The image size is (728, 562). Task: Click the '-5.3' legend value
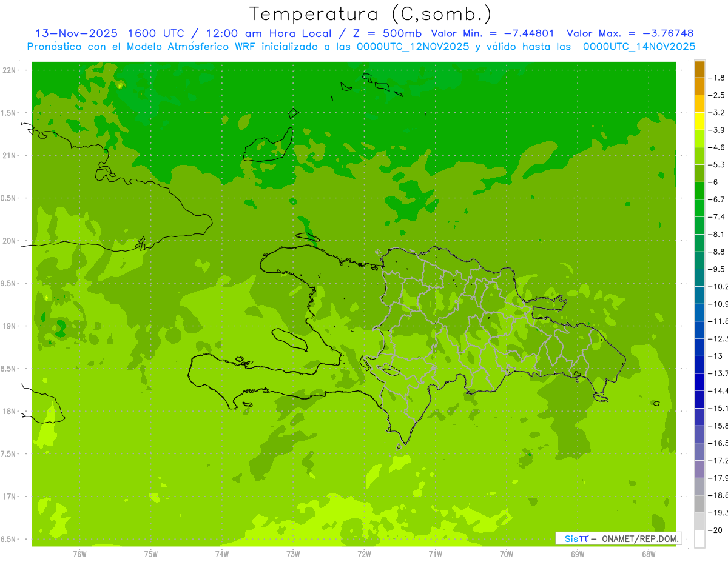(x=717, y=165)
